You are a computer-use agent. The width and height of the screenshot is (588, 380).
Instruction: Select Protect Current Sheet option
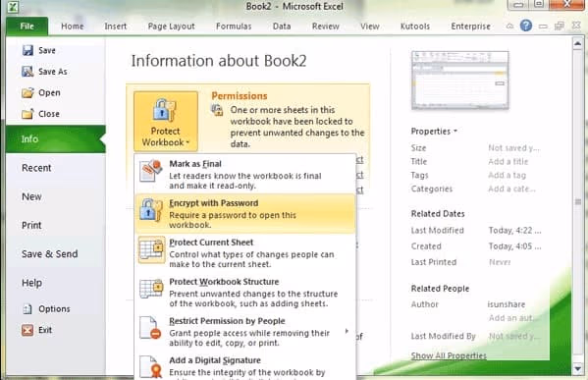coord(244,252)
